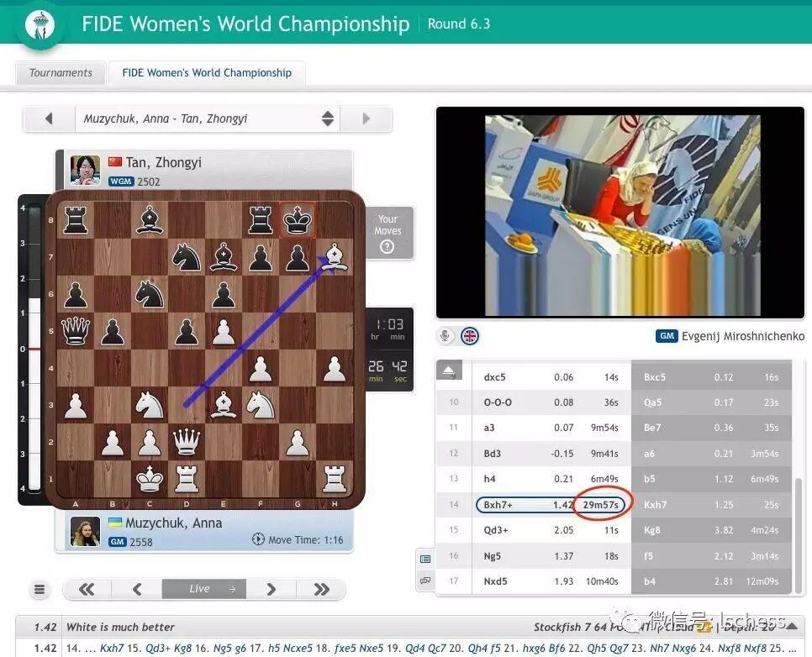Go to next game with right arrow
This screenshot has height=657, width=812.
coord(366,118)
